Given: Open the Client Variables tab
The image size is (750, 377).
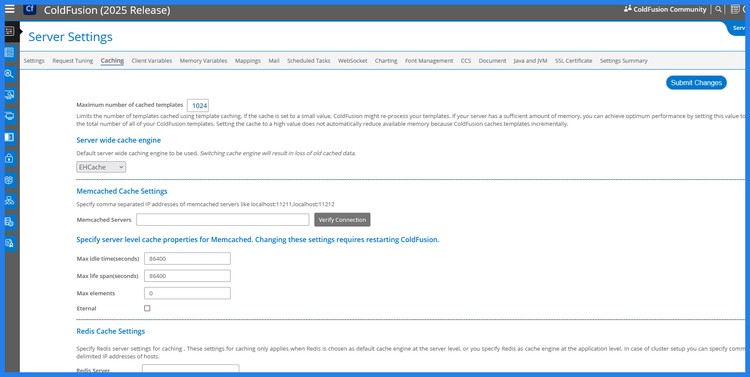Looking at the screenshot, I should pos(152,61).
